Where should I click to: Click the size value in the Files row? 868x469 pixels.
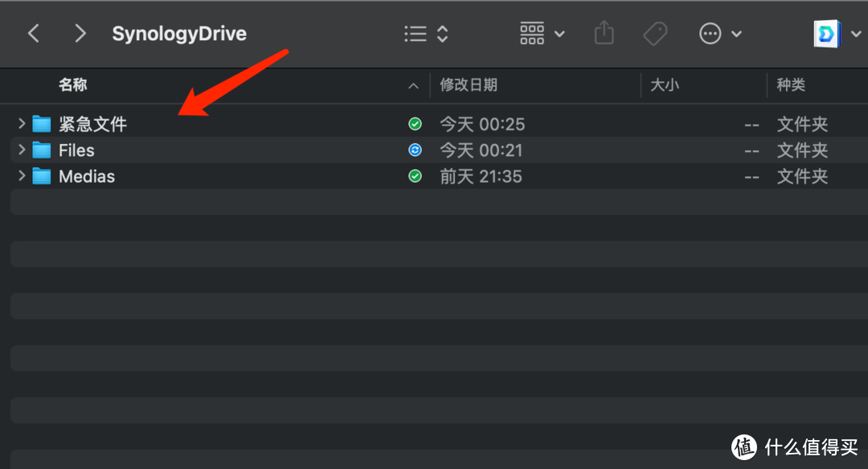[751, 151]
